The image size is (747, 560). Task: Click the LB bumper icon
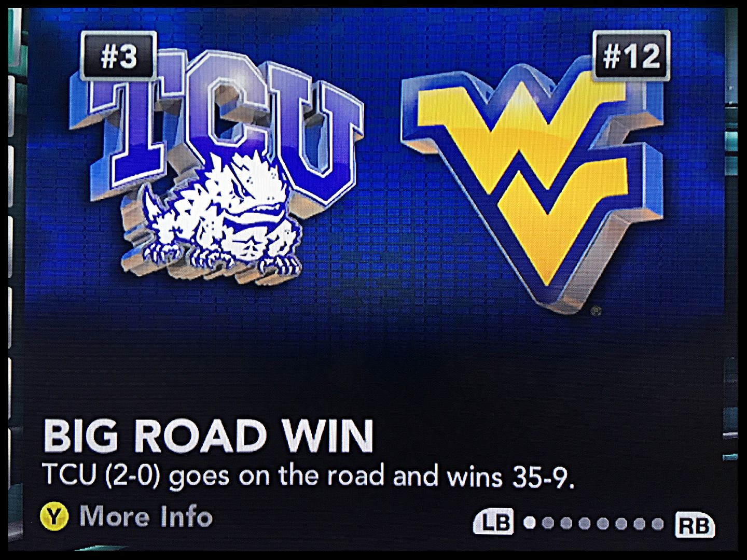coord(494,523)
